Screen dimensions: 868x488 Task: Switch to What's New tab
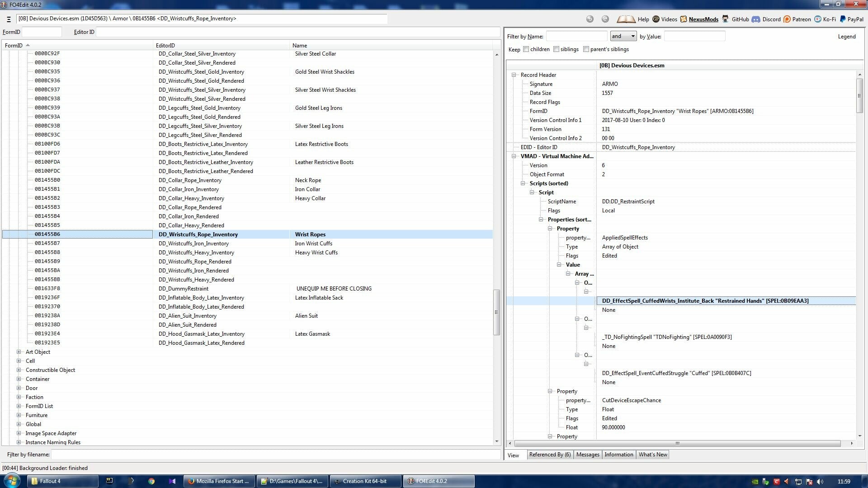click(653, 455)
